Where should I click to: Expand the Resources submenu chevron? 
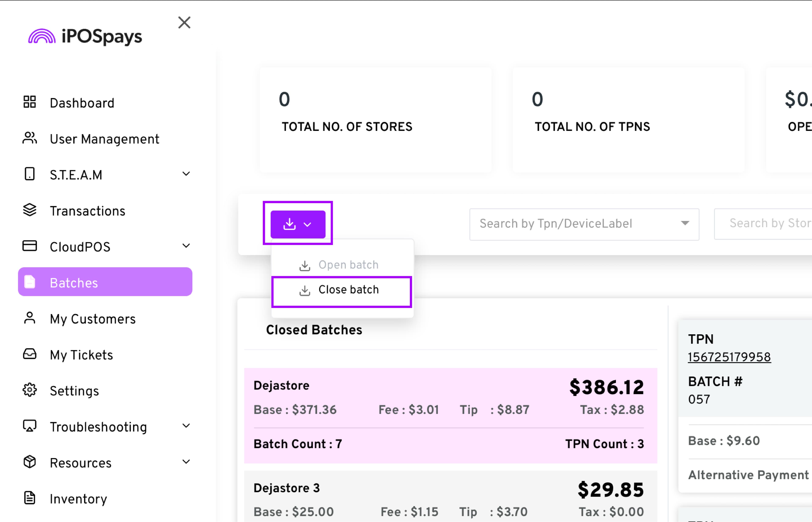(x=186, y=462)
